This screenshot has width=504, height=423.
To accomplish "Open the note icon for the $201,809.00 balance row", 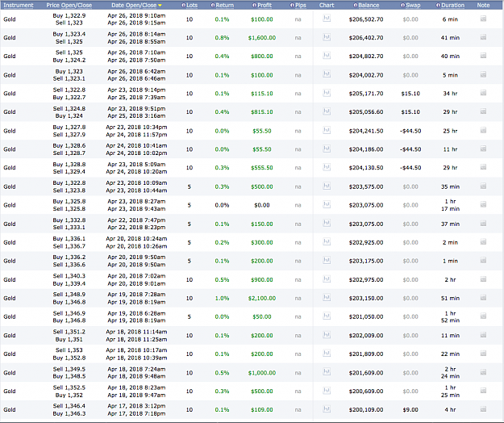I will [483, 354].
